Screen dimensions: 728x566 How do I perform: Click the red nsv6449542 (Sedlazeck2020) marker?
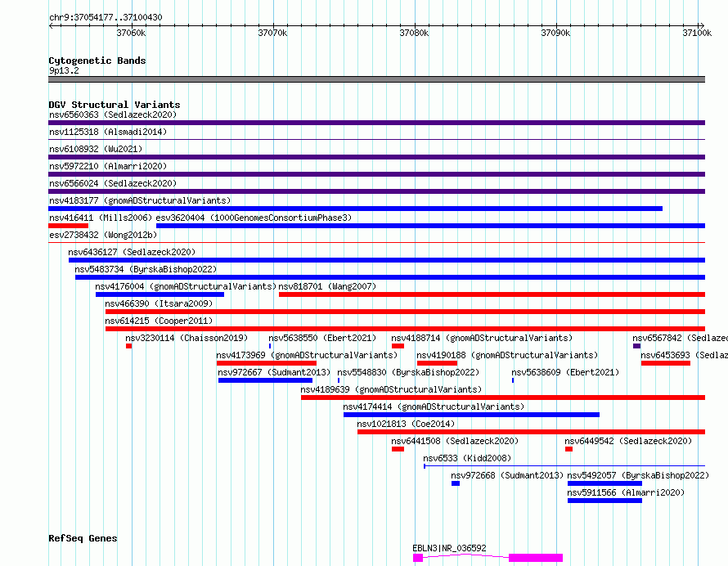(568, 449)
